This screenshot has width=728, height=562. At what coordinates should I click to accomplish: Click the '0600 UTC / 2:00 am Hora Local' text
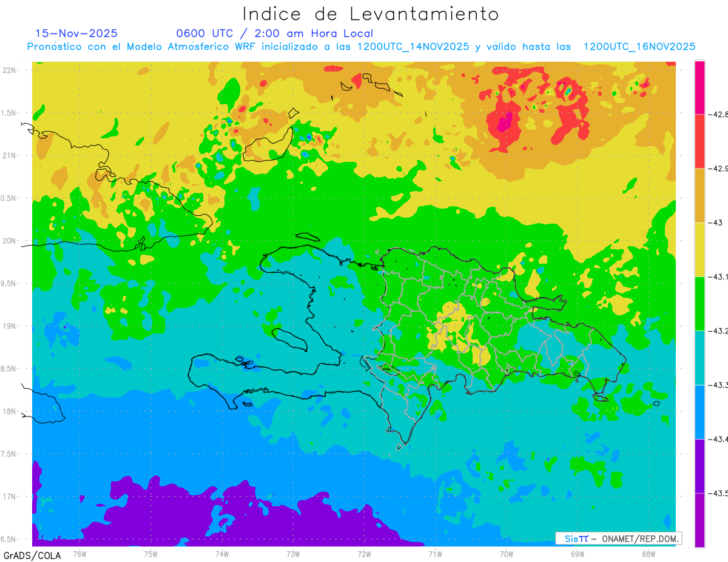tap(274, 34)
